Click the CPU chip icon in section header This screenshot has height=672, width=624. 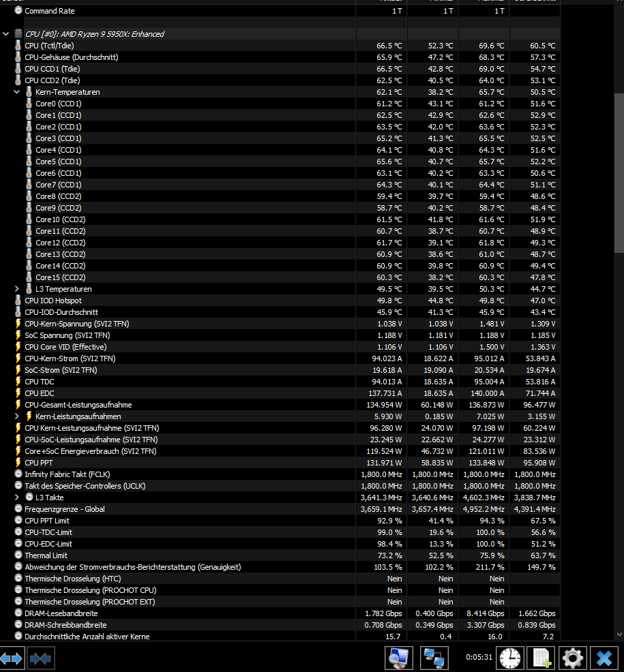click(18, 34)
